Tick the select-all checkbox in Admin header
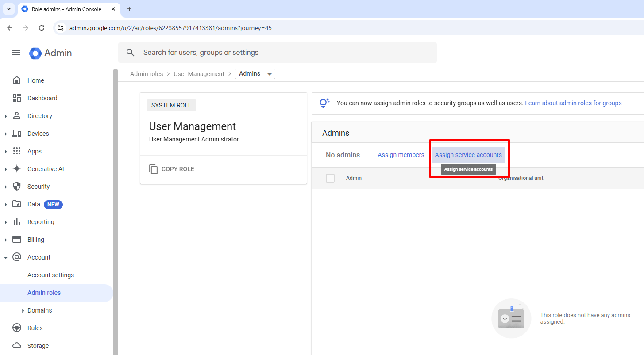Viewport: 644px width, 355px height. coord(330,178)
